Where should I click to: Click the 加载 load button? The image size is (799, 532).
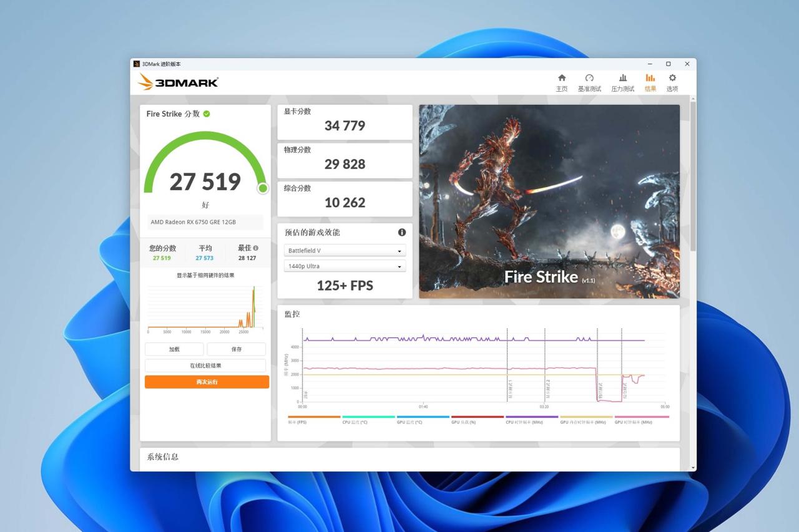click(174, 349)
